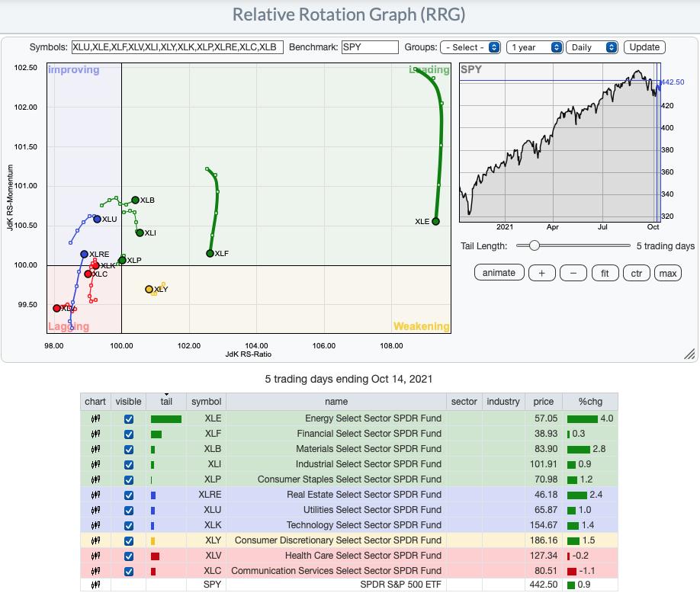Viewport: 700px width, 593px height.
Task: Sort table by tail column
Action: coord(166,402)
